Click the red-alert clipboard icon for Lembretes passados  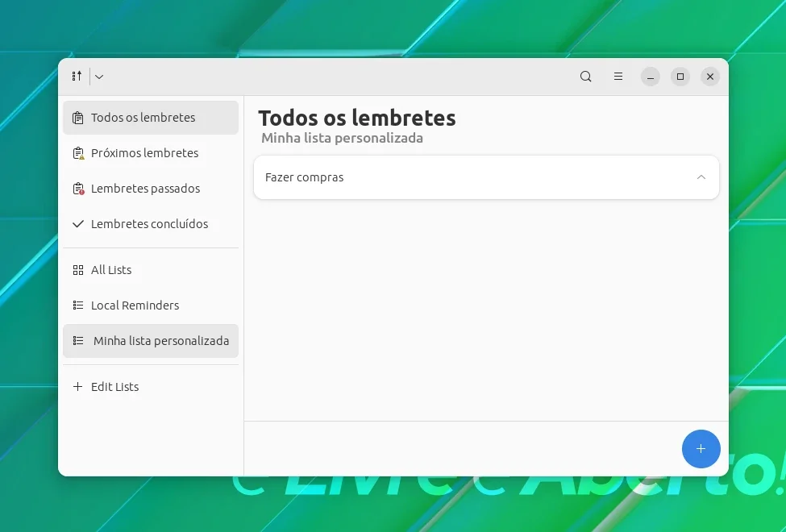[x=78, y=189]
